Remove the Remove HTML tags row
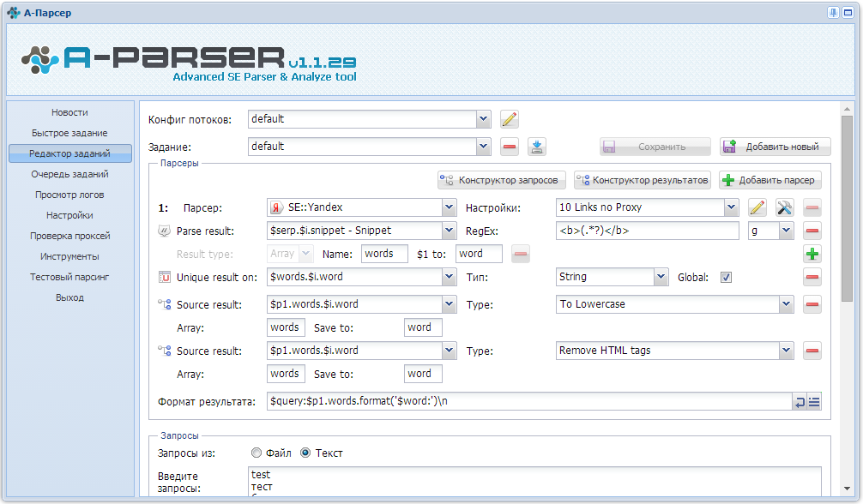Image resolution: width=863 pixels, height=504 pixels. click(812, 351)
